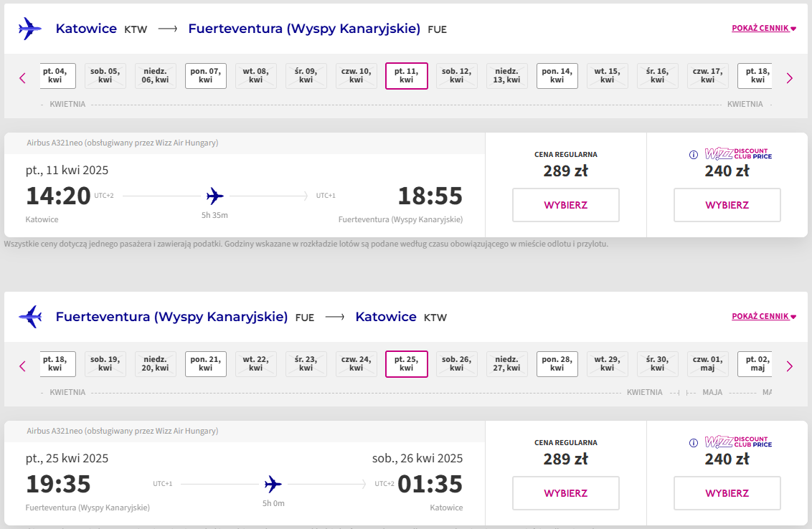Go to next outbound dates with right arrow
The width and height of the screenshot is (812, 529).
pos(789,78)
